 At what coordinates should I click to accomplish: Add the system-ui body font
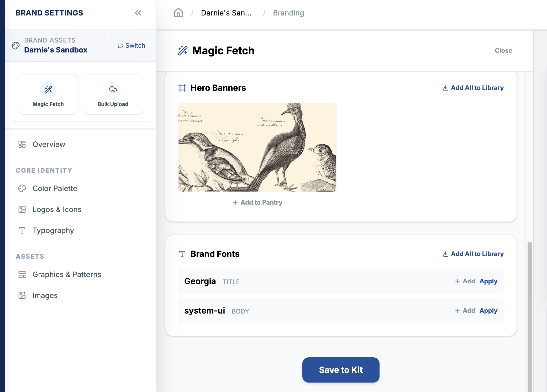(465, 311)
